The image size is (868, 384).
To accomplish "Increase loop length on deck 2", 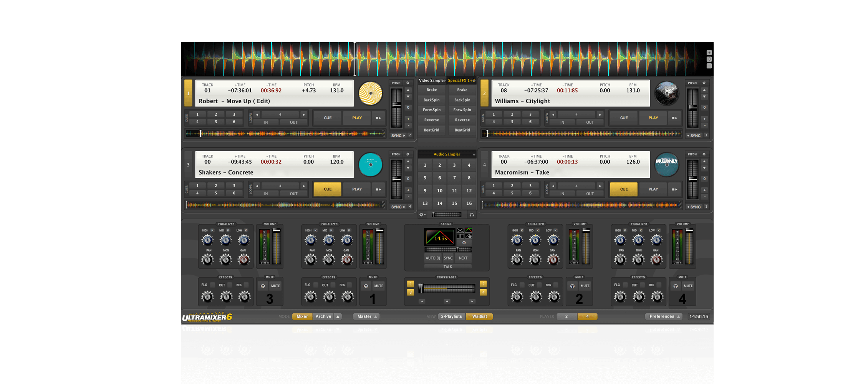I will coord(600,114).
